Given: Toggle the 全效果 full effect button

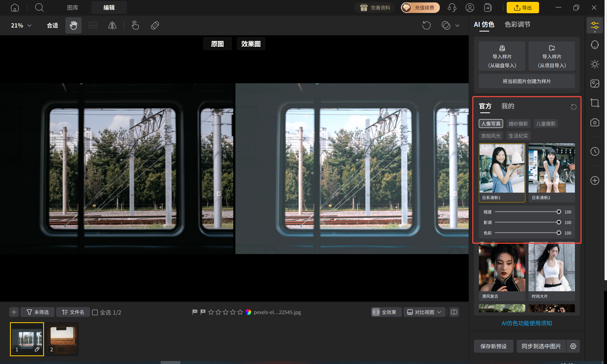Looking at the screenshot, I should 386,312.
